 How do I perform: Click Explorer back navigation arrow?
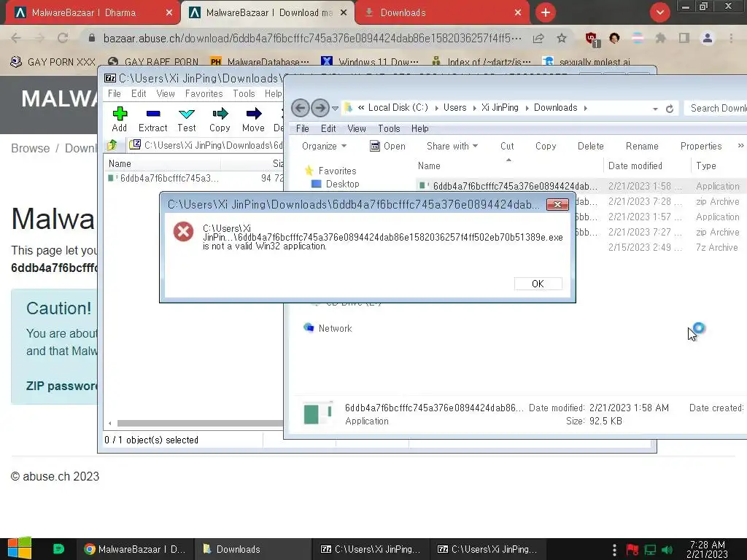pyautogui.click(x=300, y=108)
